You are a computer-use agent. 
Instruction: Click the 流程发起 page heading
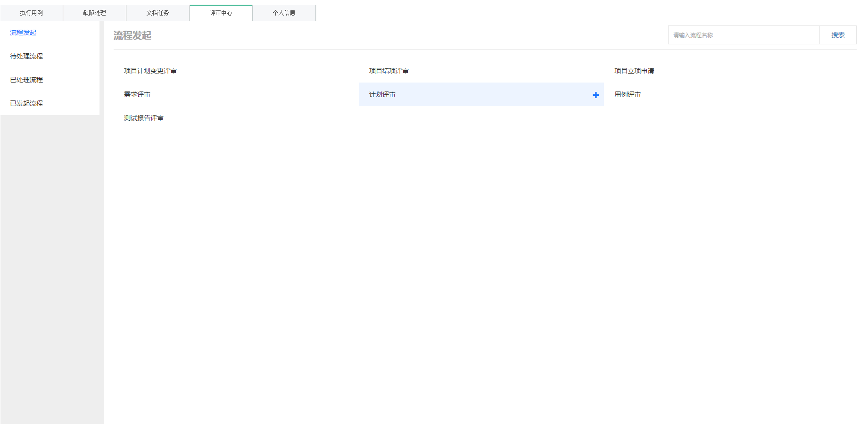(132, 35)
